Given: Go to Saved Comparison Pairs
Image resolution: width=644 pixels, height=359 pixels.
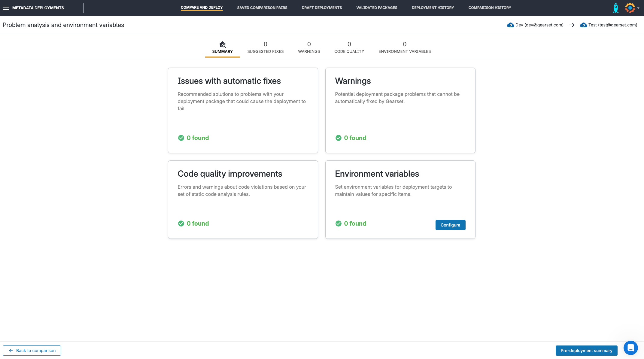Looking at the screenshot, I should 262,8.
